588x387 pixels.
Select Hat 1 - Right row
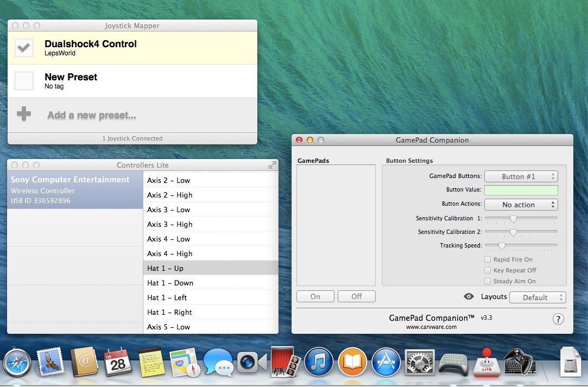click(211, 312)
